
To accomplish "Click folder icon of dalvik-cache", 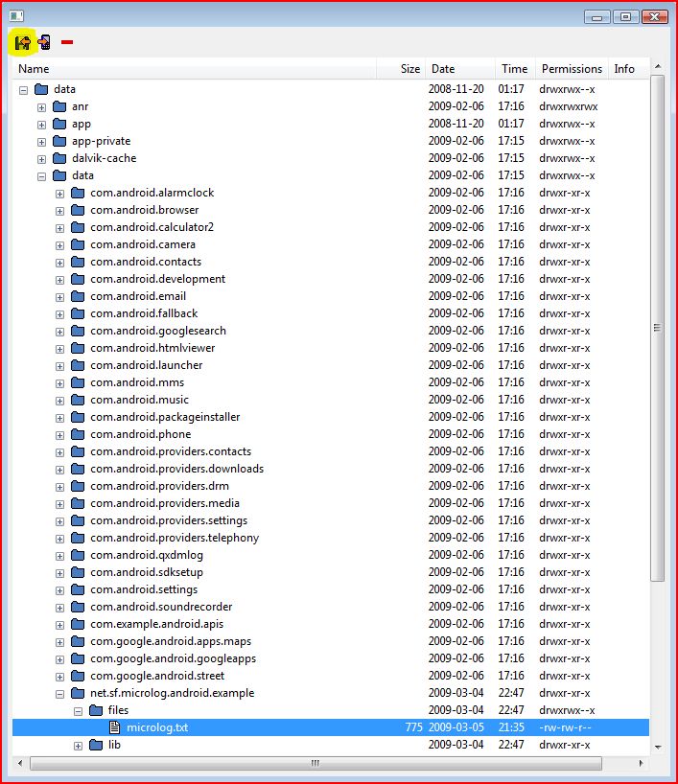I will click(x=59, y=158).
